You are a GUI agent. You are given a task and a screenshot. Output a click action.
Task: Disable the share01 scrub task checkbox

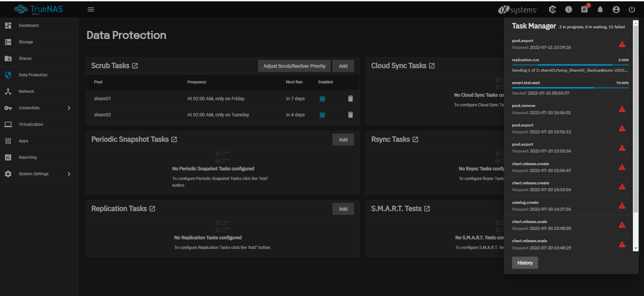click(322, 99)
